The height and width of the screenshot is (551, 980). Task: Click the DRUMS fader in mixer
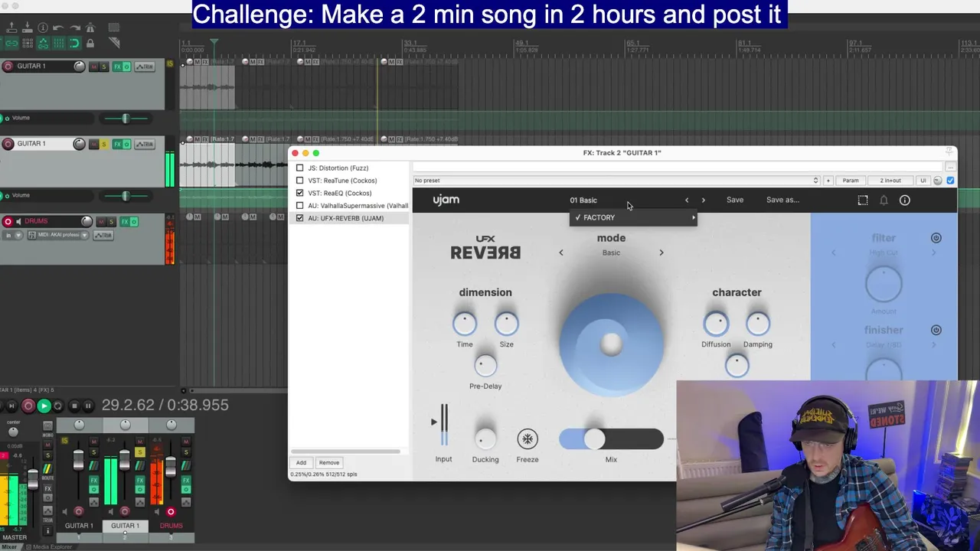point(171,467)
